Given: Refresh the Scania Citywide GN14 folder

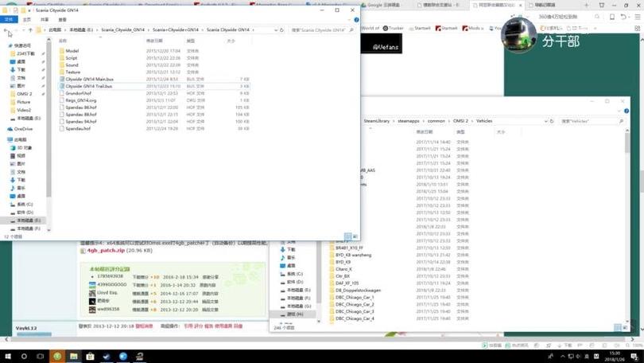Looking at the screenshot, I should coord(281,30).
